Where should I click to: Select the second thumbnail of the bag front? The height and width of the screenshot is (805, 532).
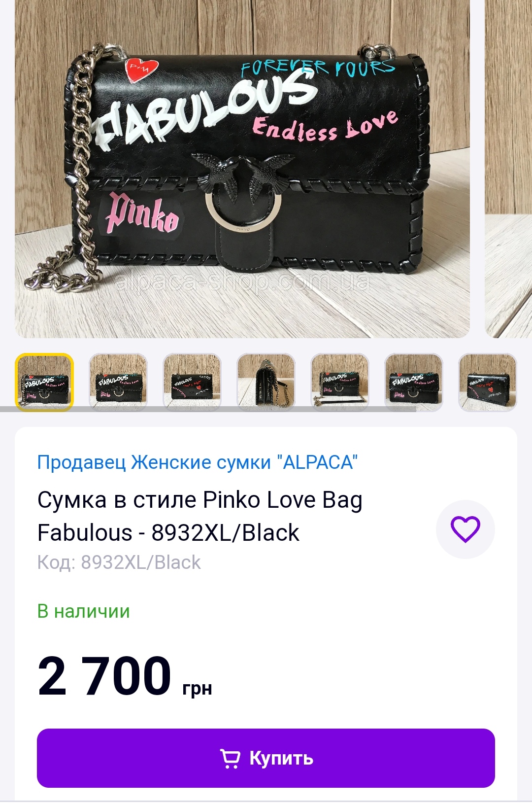coord(118,383)
